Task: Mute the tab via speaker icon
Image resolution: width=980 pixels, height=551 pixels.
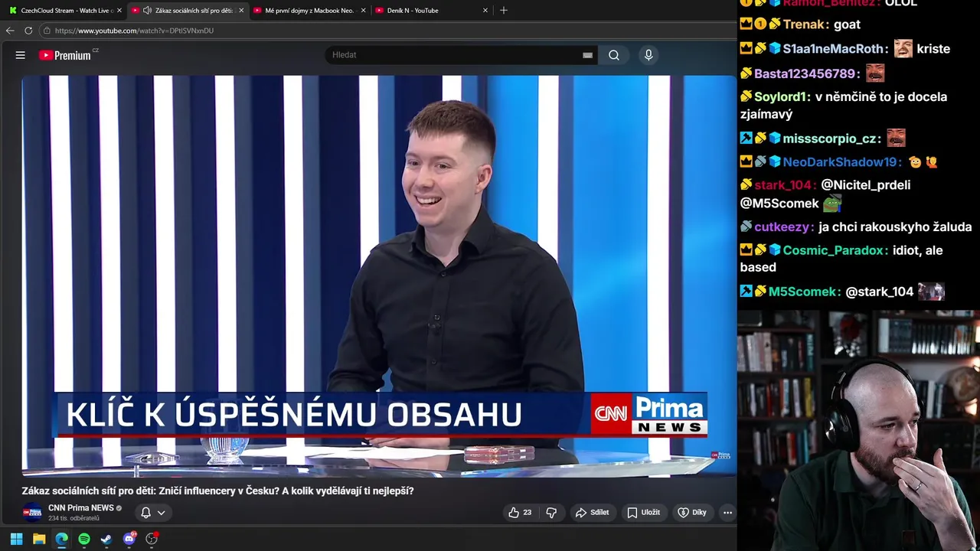Action: coord(147,11)
